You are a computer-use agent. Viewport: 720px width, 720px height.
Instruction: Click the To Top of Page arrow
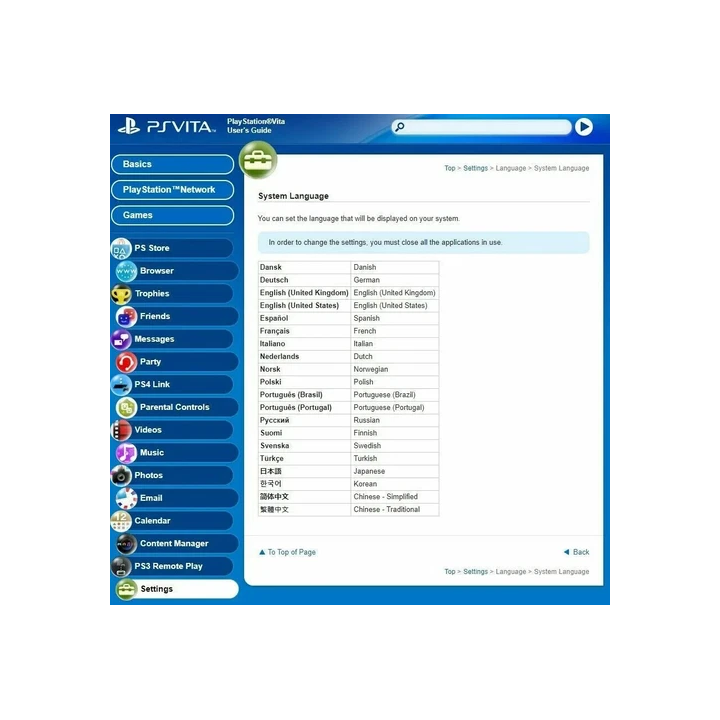[x=262, y=552]
